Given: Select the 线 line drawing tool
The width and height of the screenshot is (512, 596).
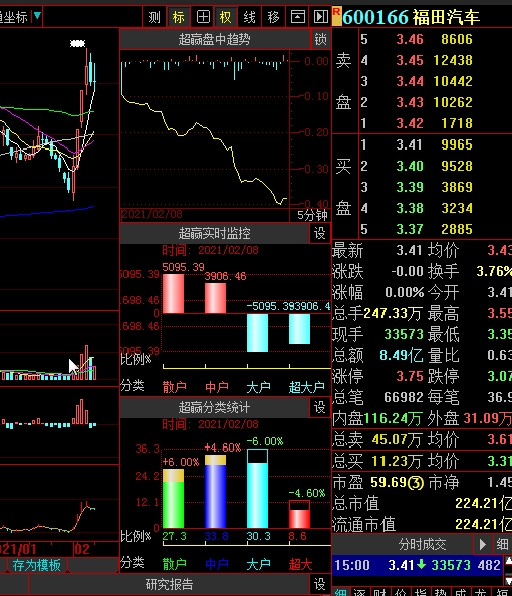Looking at the screenshot, I should [x=249, y=17].
